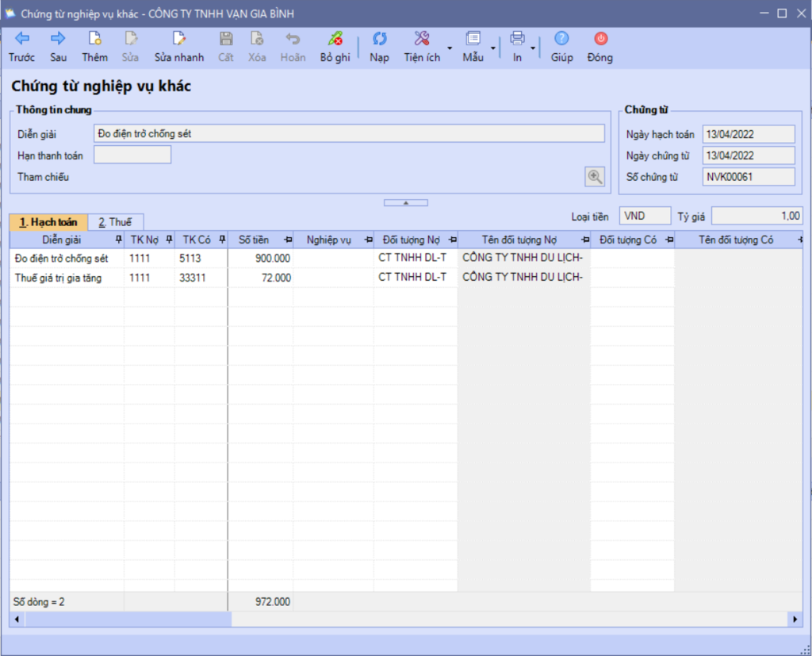
Task: Click the Tỷ giá exchange rate field
Action: click(756, 216)
